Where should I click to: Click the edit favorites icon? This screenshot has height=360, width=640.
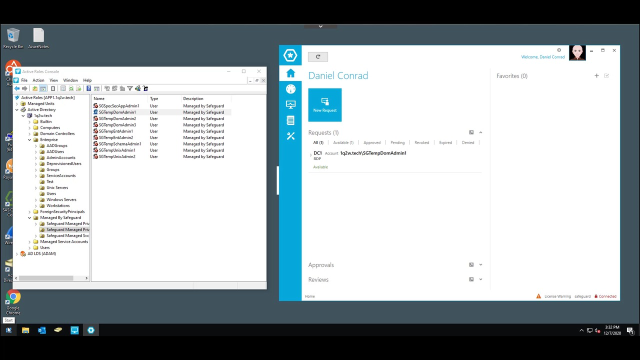[x=607, y=76]
